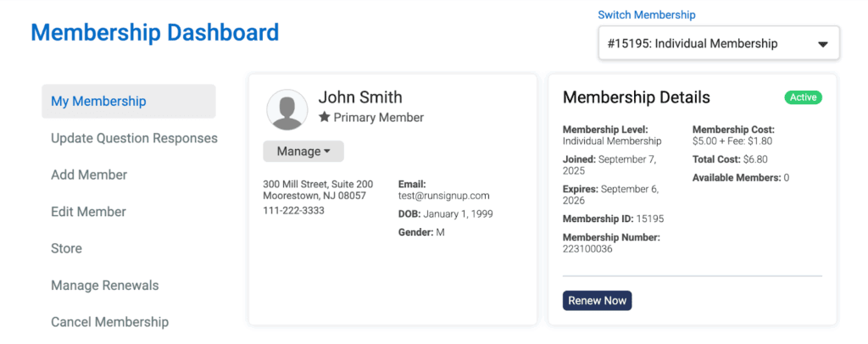Screen dimensions: 868x344
Task: Click the green Active status badge
Action: [803, 97]
